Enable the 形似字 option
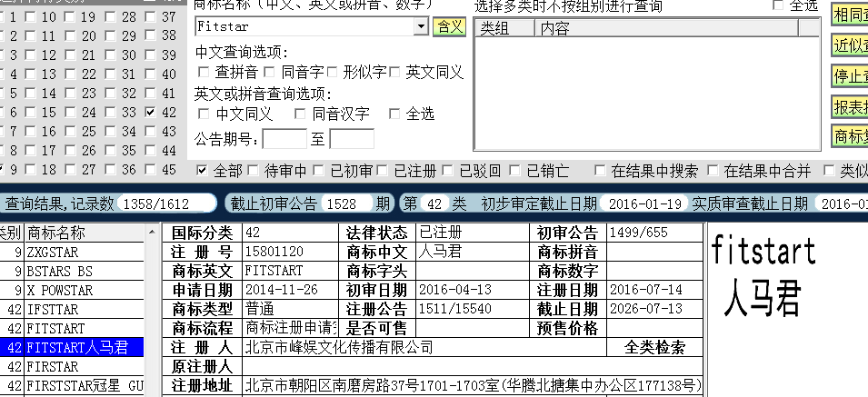868x397 pixels. 332,72
